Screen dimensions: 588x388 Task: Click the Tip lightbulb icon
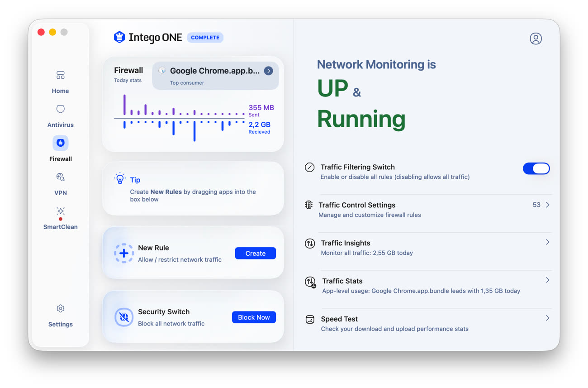120,178
